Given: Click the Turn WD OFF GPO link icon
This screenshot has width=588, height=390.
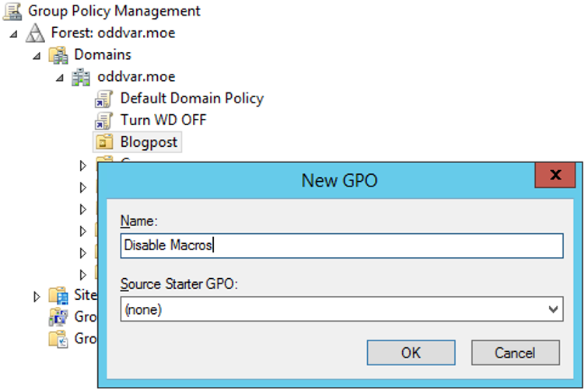Looking at the screenshot, I should click(103, 120).
